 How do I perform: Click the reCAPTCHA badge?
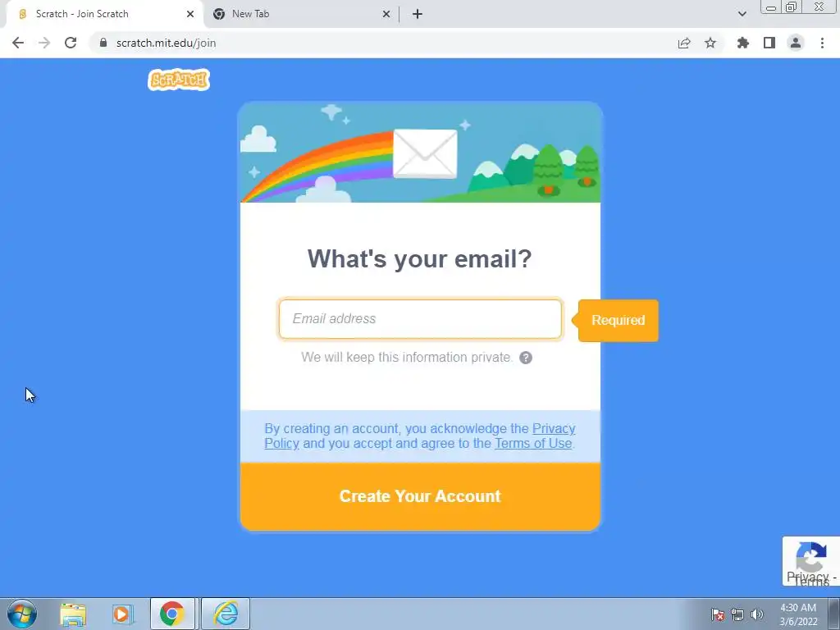[x=811, y=561]
